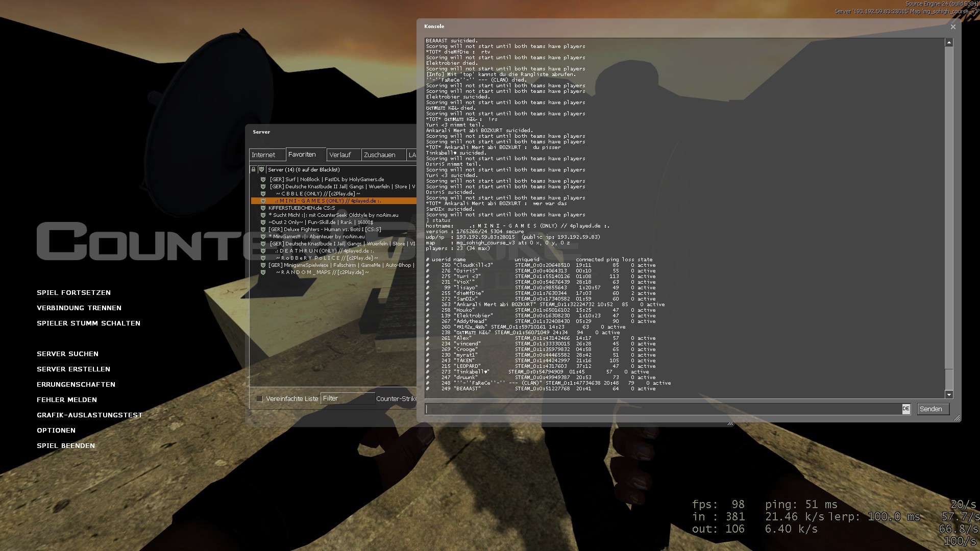Select '.: M I N I - G A M E S (ONLY)' row
The image size is (980, 551).
(x=334, y=201)
